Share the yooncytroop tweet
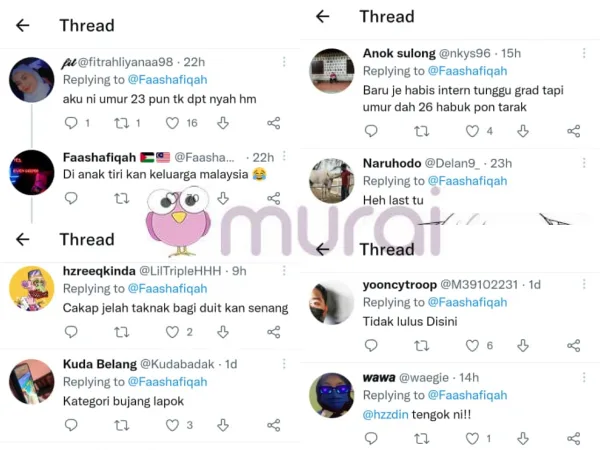The width and height of the screenshot is (600, 450). click(574, 346)
